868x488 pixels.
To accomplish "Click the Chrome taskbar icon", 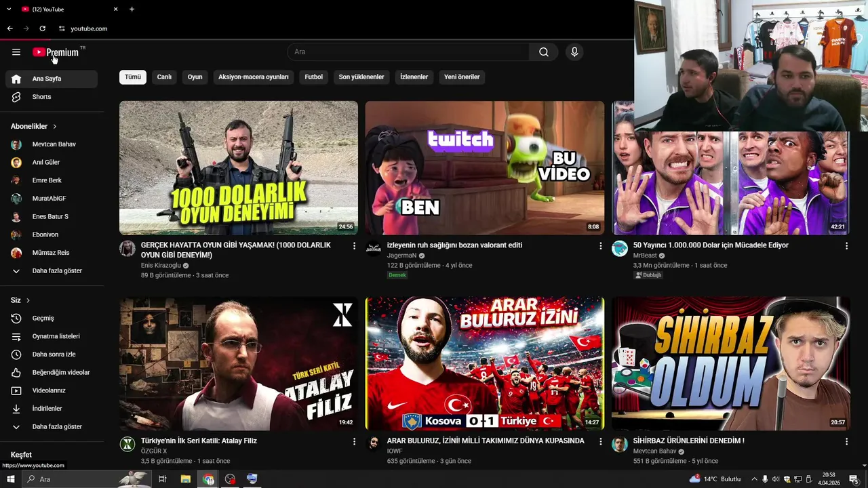I will pyautogui.click(x=208, y=479).
